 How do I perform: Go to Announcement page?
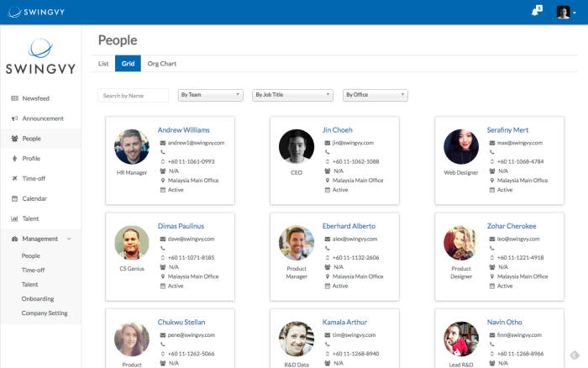tap(43, 118)
